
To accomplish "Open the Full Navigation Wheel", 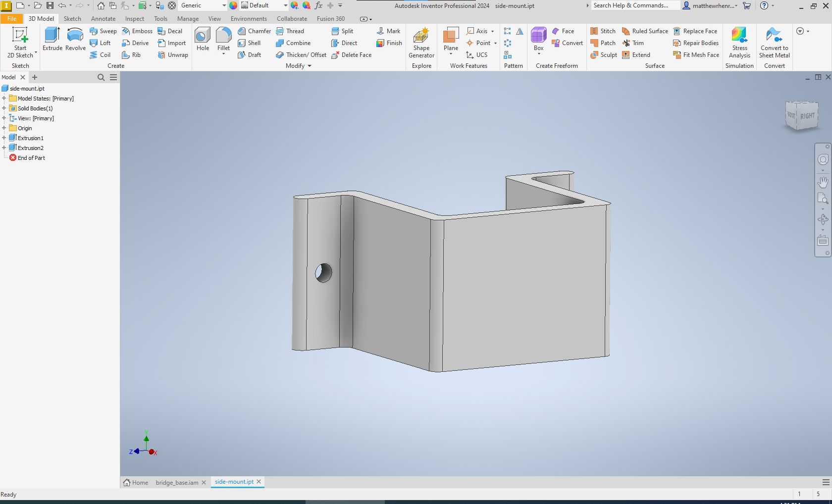I will tap(823, 159).
